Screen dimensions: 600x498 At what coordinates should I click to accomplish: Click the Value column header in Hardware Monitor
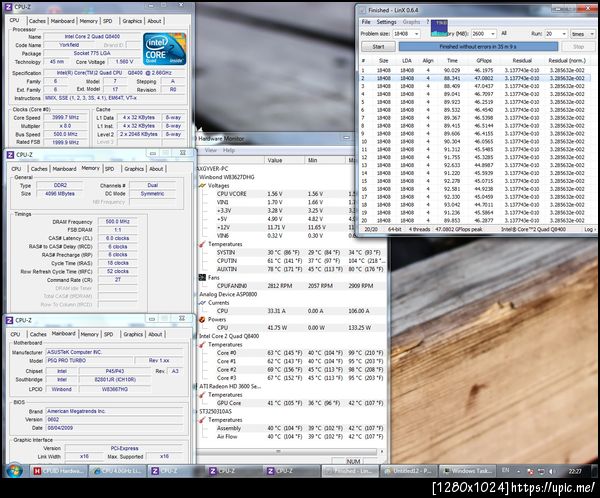[284, 160]
